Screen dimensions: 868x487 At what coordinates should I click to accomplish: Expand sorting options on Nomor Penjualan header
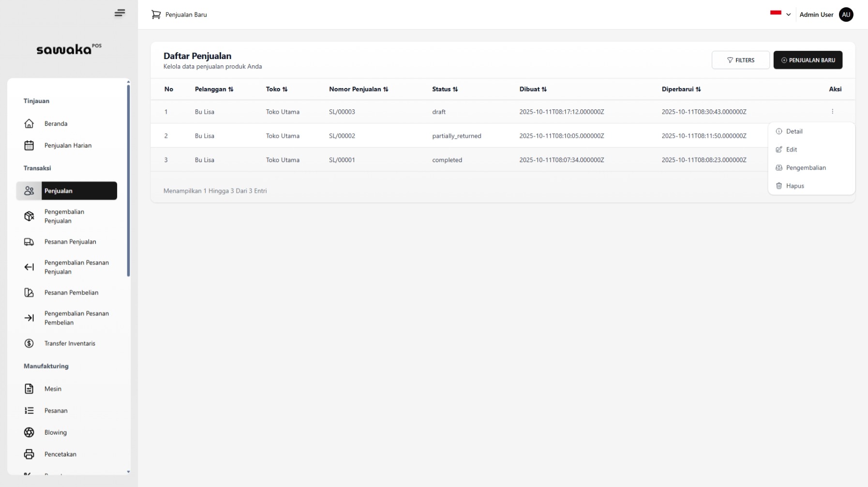386,89
